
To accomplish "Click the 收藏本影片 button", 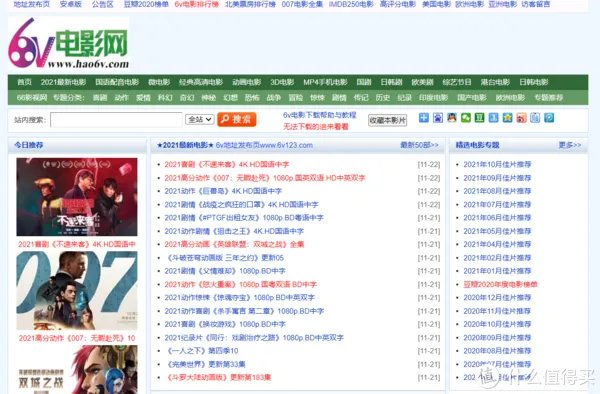I will pos(387,120).
